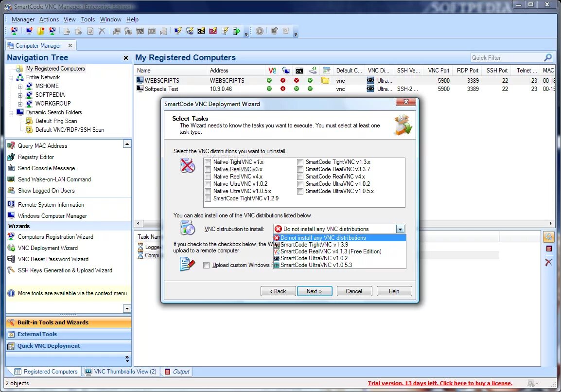561x392 pixels.
Task: Check Native RealVNC v3.x checkbox
Action: (x=208, y=169)
